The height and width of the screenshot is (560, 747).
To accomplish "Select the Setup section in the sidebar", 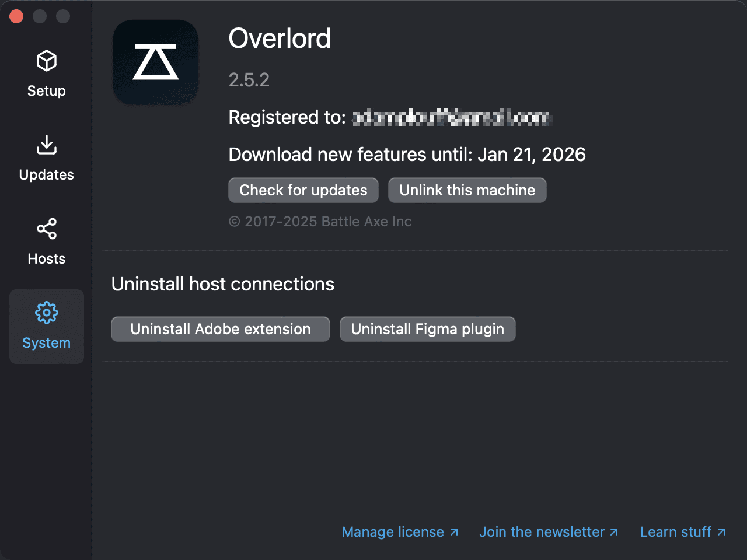I will pos(46,73).
